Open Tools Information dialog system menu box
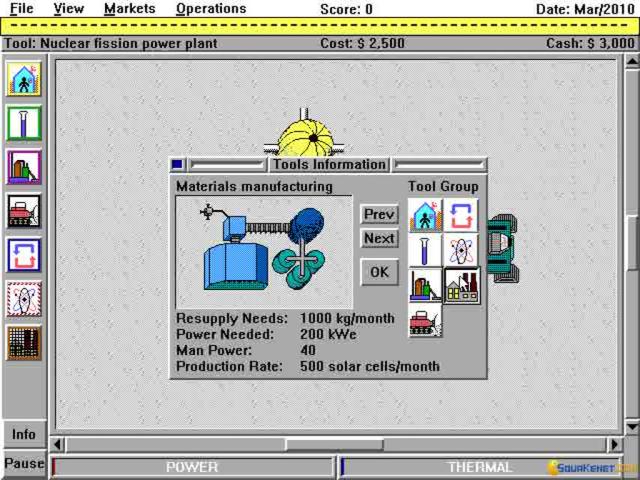Screen dimensions: 640x480 177,164
